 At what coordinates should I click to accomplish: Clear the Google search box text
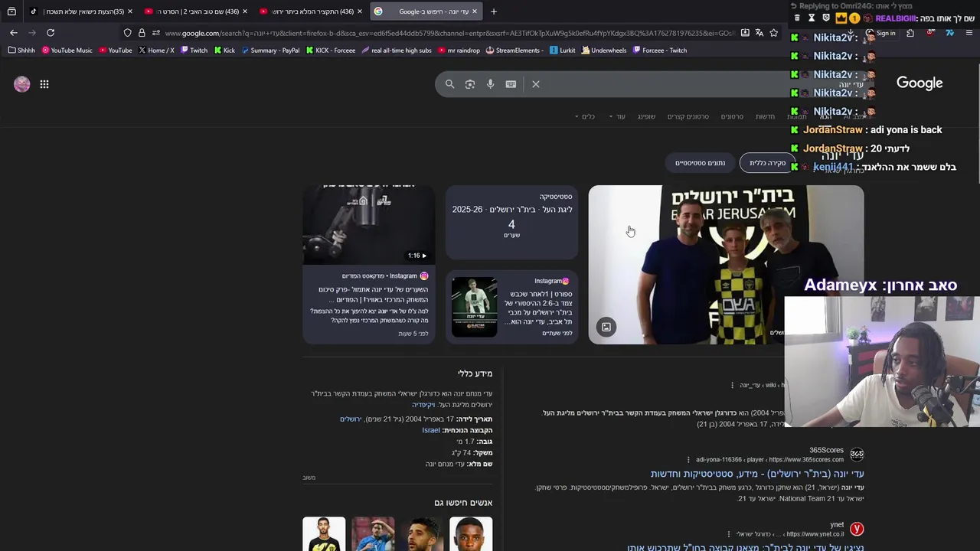click(x=536, y=84)
